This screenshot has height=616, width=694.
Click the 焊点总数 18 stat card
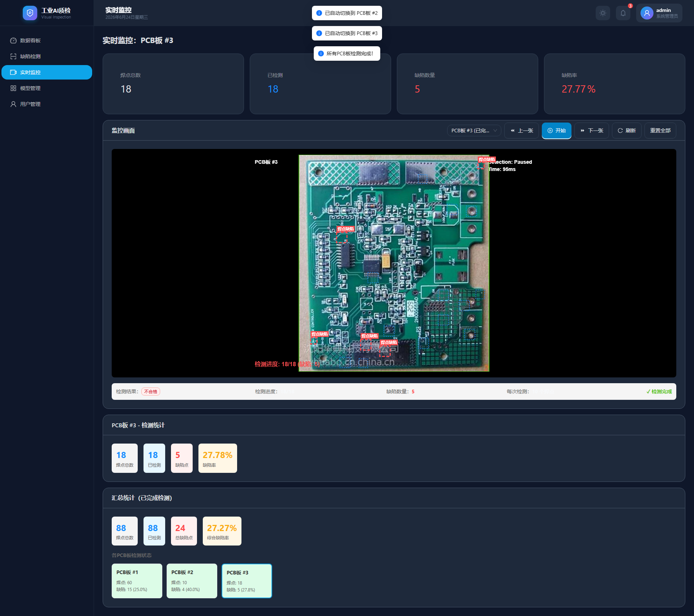point(173,84)
